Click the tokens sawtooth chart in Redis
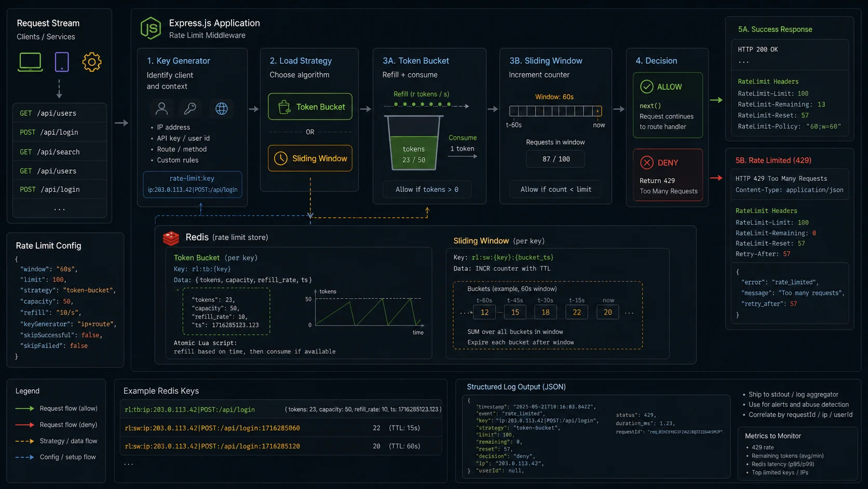 368,312
